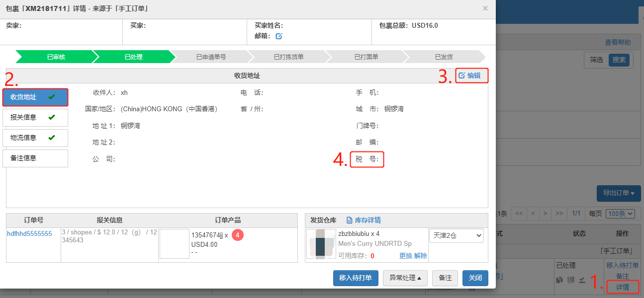Expand the 异常处理 dropdown button
The width and height of the screenshot is (644, 298).
click(406, 278)
